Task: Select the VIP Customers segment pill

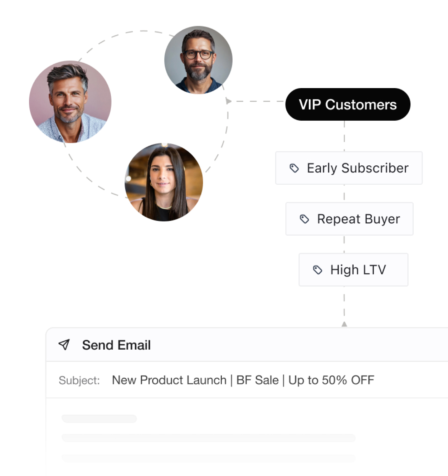Action: click(x=347, y=105)
